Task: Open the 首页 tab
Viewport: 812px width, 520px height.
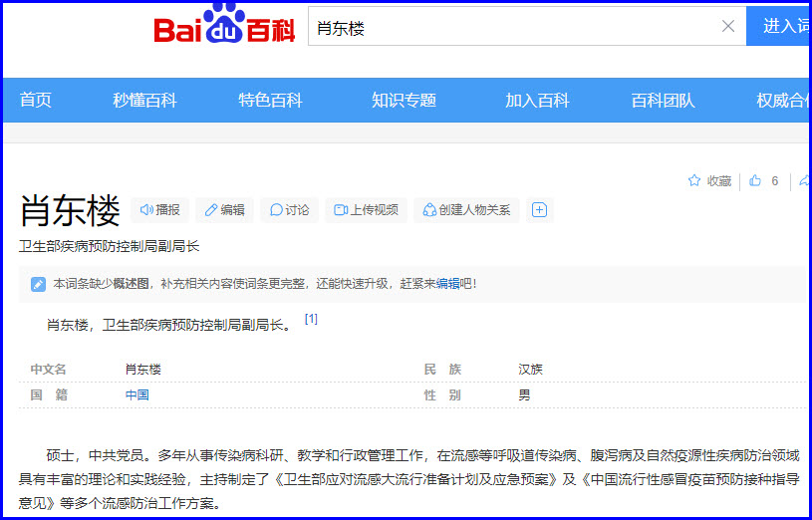Action: coord(36,101)
